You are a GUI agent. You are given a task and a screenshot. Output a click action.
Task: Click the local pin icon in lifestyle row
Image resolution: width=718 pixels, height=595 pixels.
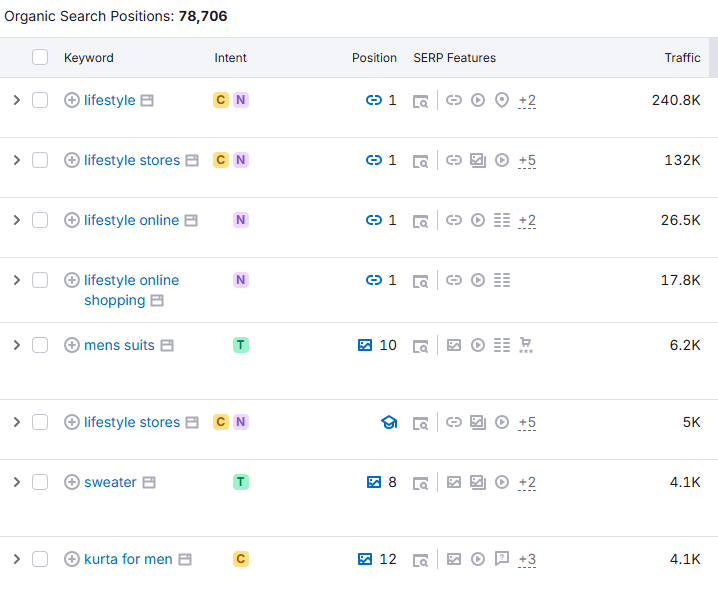pyautogui.click(x=502, y=100)
